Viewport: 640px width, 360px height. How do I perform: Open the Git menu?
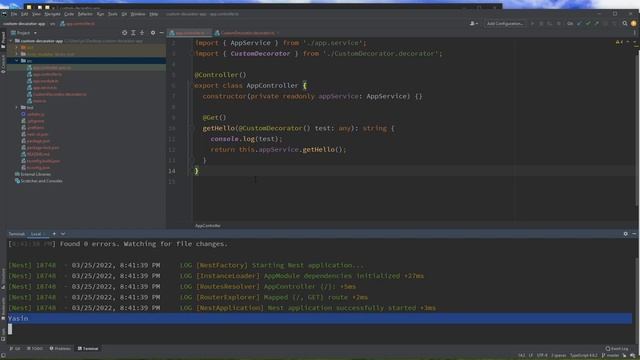[124, 14]
